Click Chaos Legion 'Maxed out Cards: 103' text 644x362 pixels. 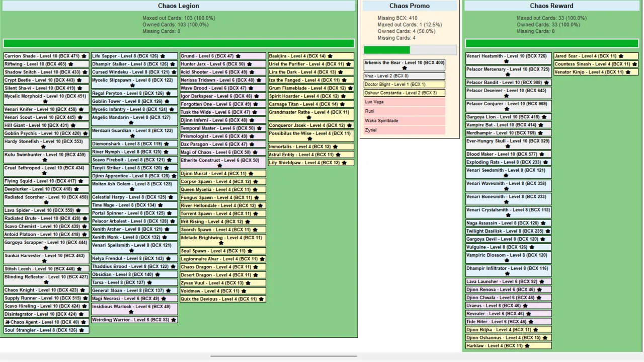[x=179, y=18]
